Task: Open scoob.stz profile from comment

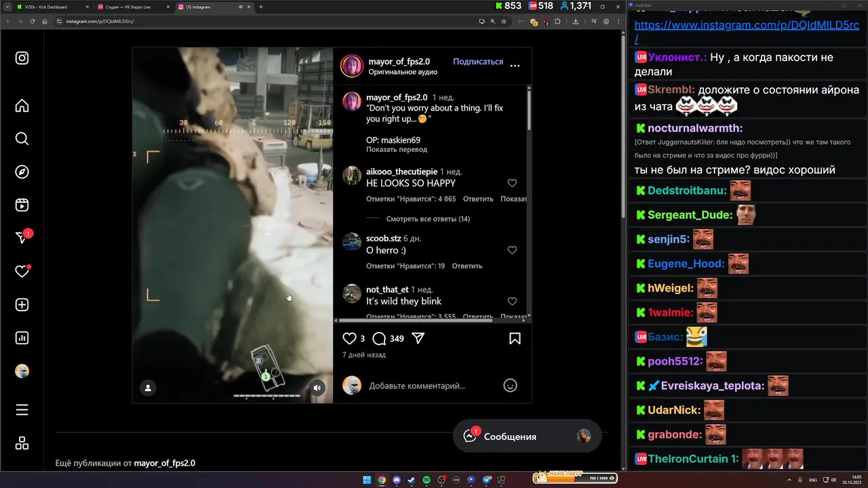Action: [384, 239]
